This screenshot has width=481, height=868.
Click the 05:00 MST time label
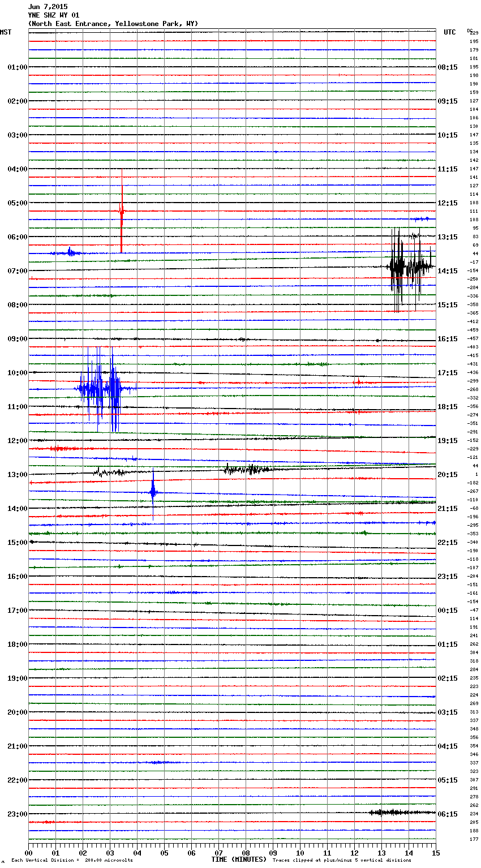[18, 203]
